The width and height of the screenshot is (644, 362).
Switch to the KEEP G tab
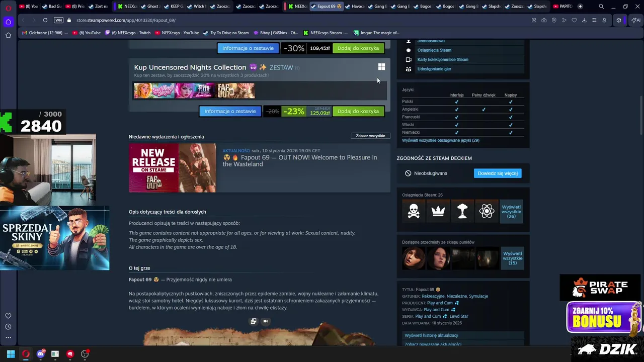click(x=174, y=7)
